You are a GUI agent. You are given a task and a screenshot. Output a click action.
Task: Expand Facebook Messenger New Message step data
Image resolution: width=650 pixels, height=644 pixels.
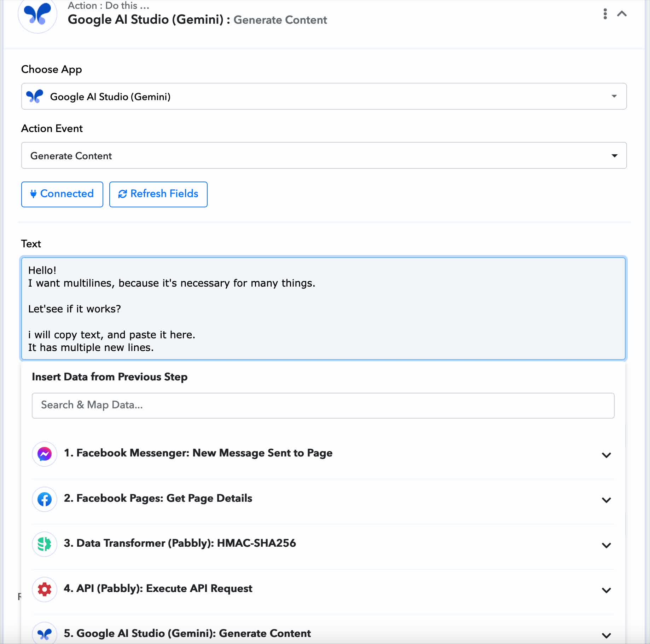point(606,455)
